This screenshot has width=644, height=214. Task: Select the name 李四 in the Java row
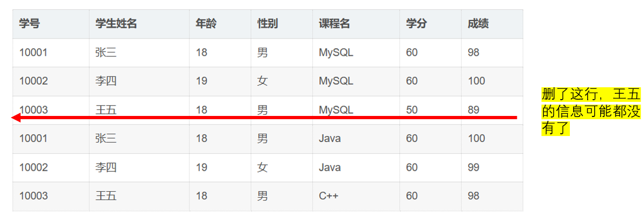[x=106, y=167]
